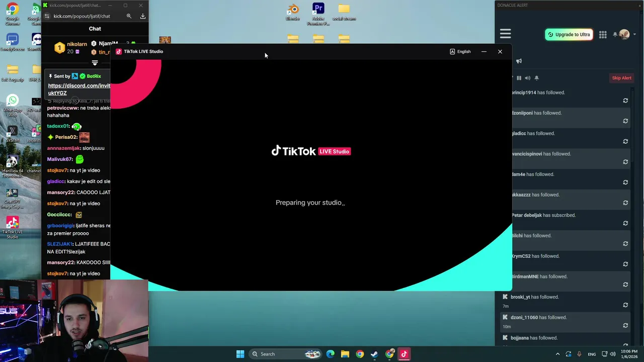The width and height of the screenshot is (644, 362).
Task: Click the zoom magnifier in Kick popout address bar
Action: click(129, 16)
